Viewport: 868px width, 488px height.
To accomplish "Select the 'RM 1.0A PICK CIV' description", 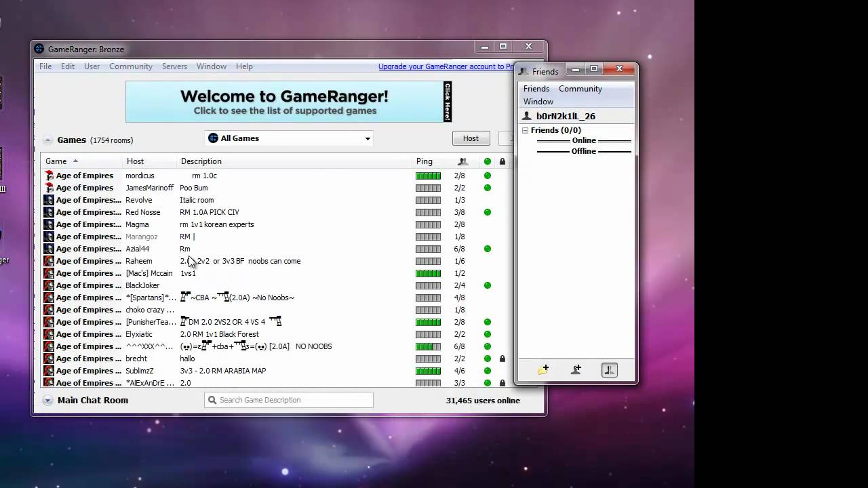I will coord(210,212).
